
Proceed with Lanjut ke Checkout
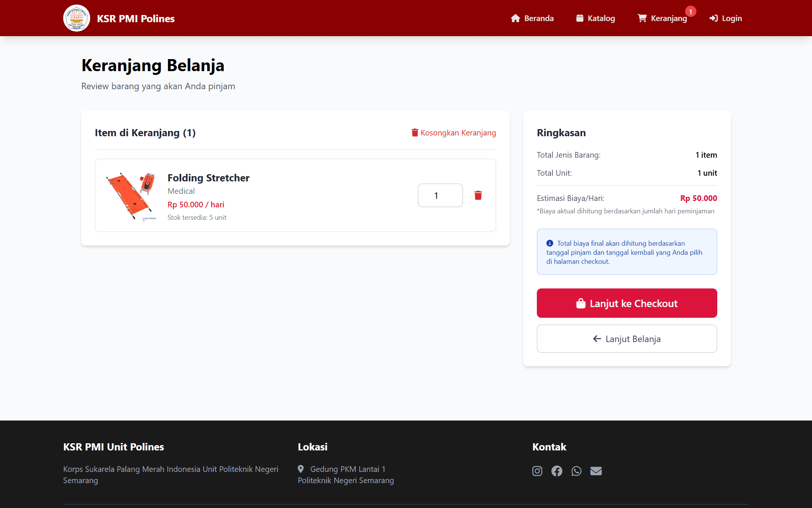point(627,303)
